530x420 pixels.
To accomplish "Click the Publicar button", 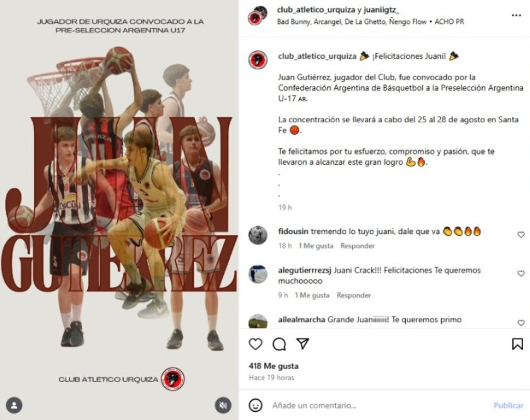I will (x=509, y=405).
